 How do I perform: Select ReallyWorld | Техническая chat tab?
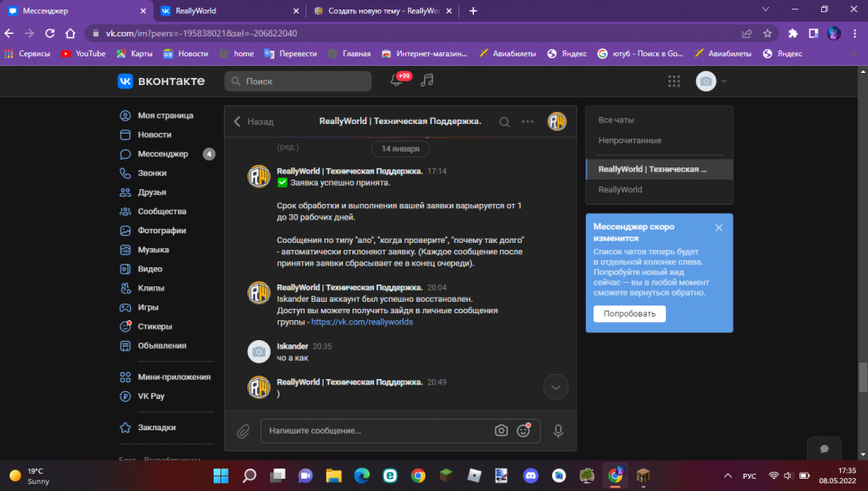click(x=659, y=169)
